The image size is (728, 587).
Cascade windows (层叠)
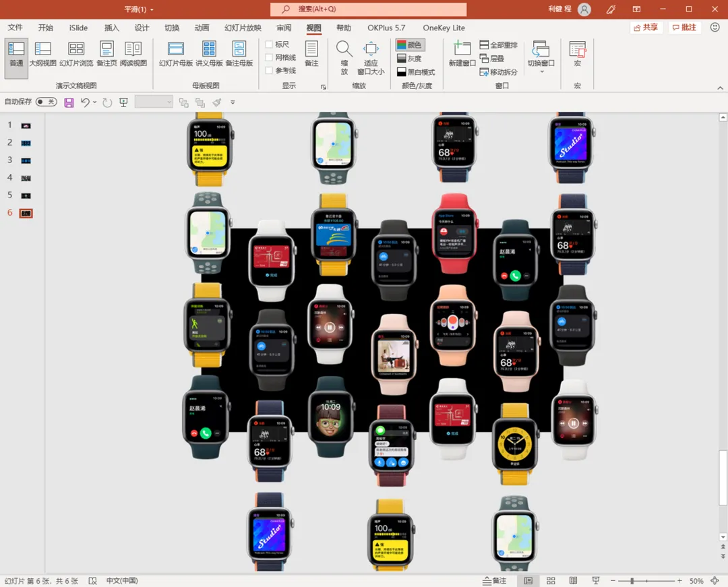click(x=492, y=59)
